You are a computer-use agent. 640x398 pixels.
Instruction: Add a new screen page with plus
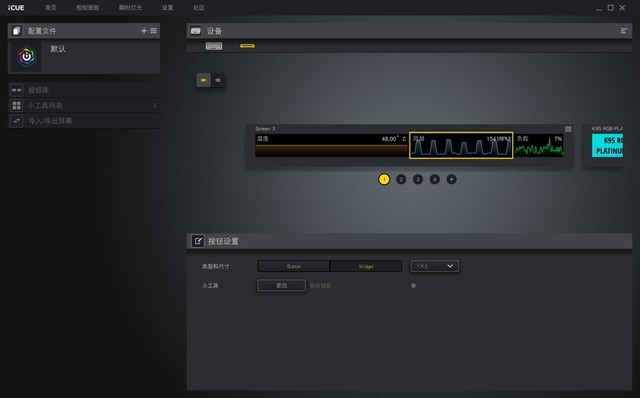pos(451,179)
